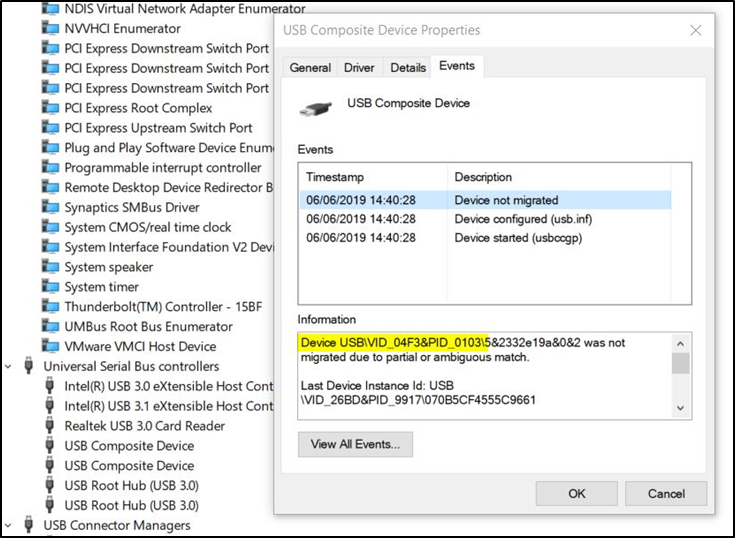
Task: Click System CMOS/real time clock icon
Action: click(x=50, y=227)
